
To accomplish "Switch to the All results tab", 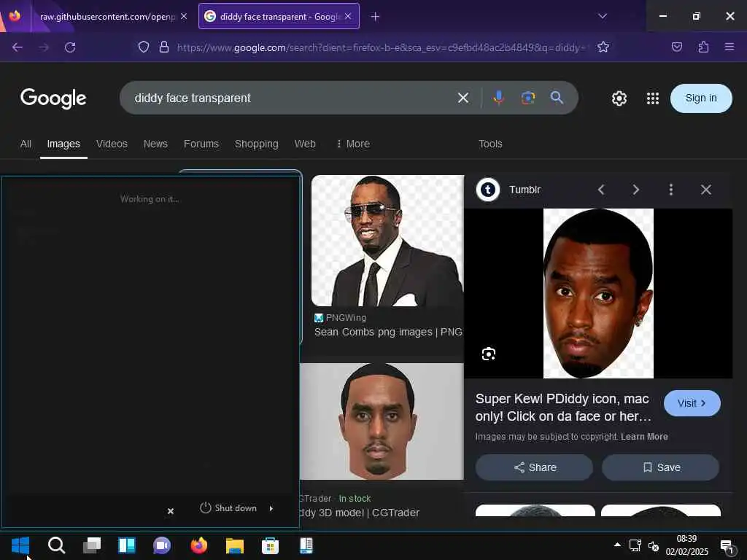I will [26, 144].
